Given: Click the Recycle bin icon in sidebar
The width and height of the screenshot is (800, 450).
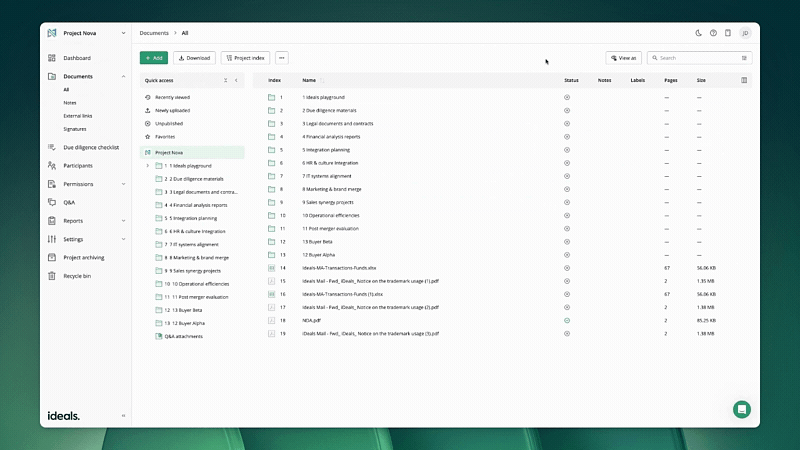Looking at the screenshot, I should click(x=51, y=275).
